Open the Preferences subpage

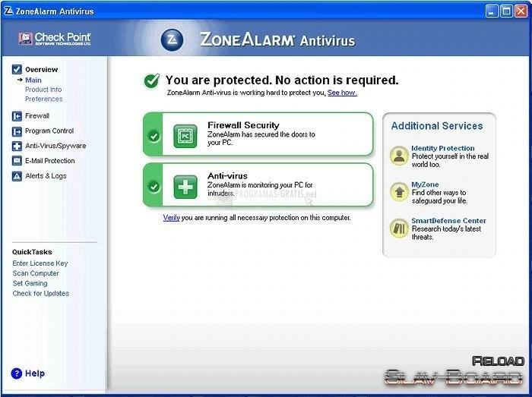(44, 99)
